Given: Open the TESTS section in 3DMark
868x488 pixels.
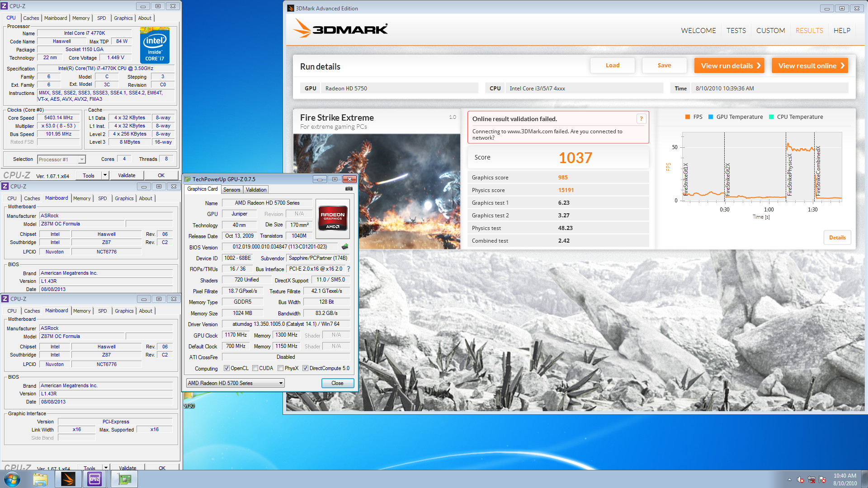Looking at the screenshot, I should (x=736, y=30).
